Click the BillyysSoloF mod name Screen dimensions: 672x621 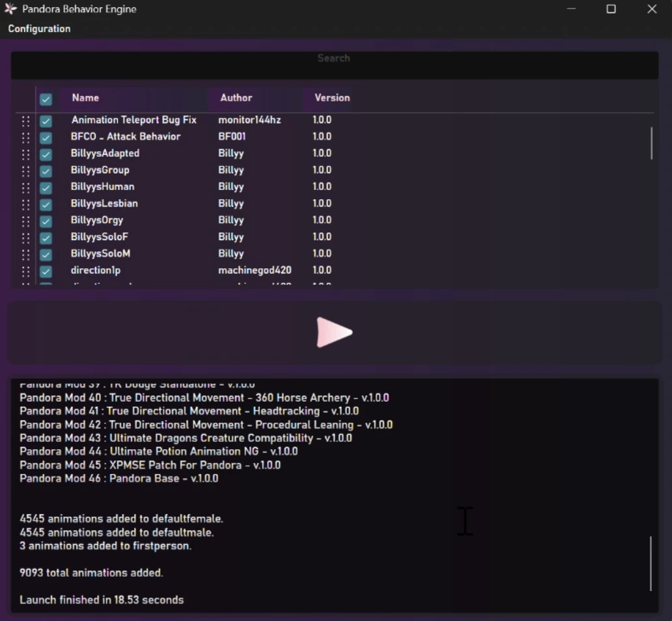(100, 236)
